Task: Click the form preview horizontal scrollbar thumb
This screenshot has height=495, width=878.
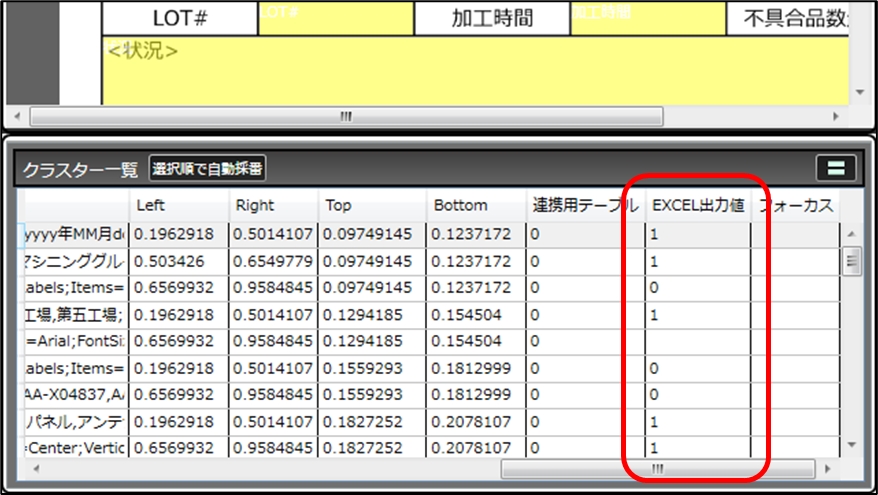Action: (346, 116)
